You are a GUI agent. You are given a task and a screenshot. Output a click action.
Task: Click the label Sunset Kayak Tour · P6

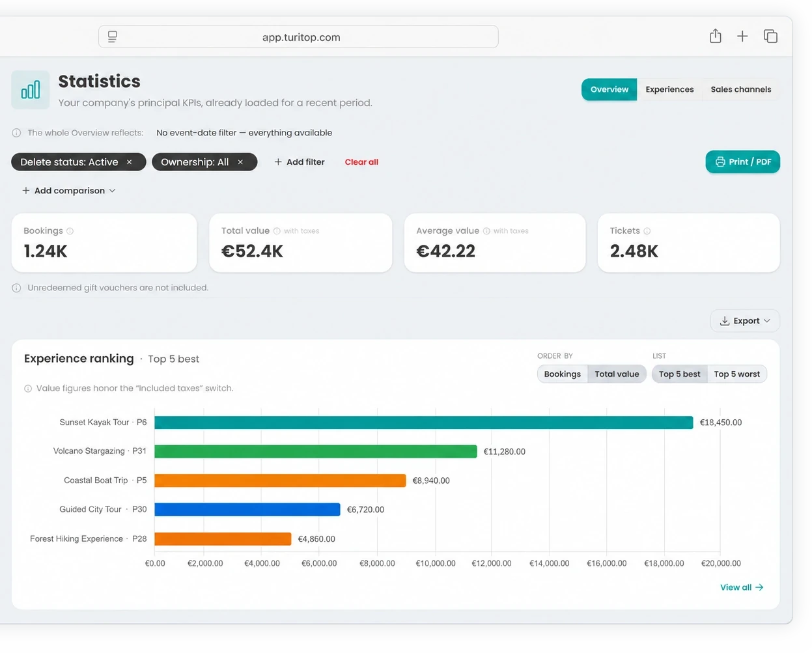pos(103,423)
